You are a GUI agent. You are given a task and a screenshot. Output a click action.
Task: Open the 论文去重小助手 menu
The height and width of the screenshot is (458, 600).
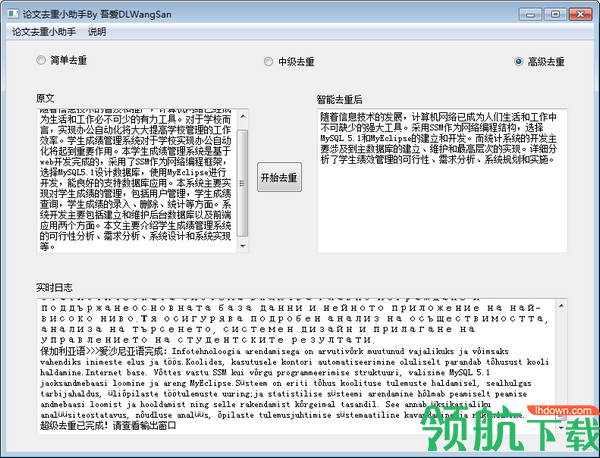44,32
